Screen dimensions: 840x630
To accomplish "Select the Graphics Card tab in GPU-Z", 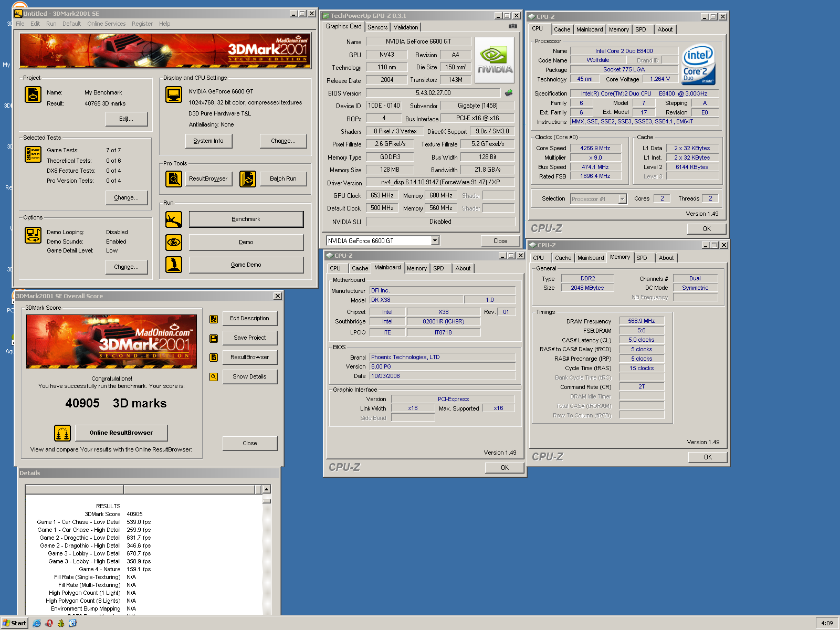I will 343,26.
